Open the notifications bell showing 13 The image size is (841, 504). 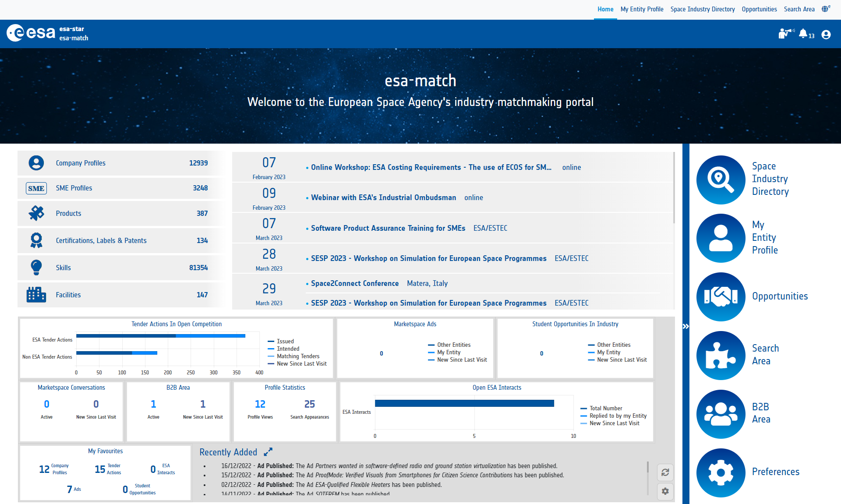pyautogui.click(x=804, y=33)
